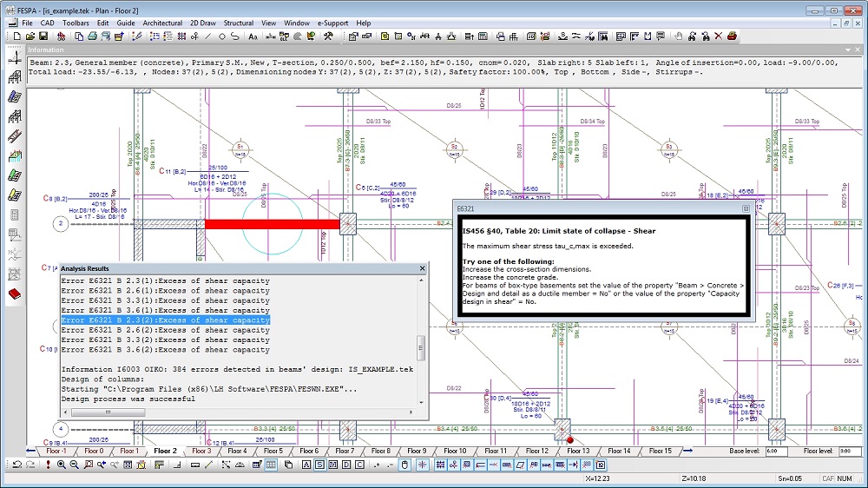Image resolution: width=868 pixels, height=488 pixels.
Task: Click the red exclamation mark icon
Action: pos(48,465)
